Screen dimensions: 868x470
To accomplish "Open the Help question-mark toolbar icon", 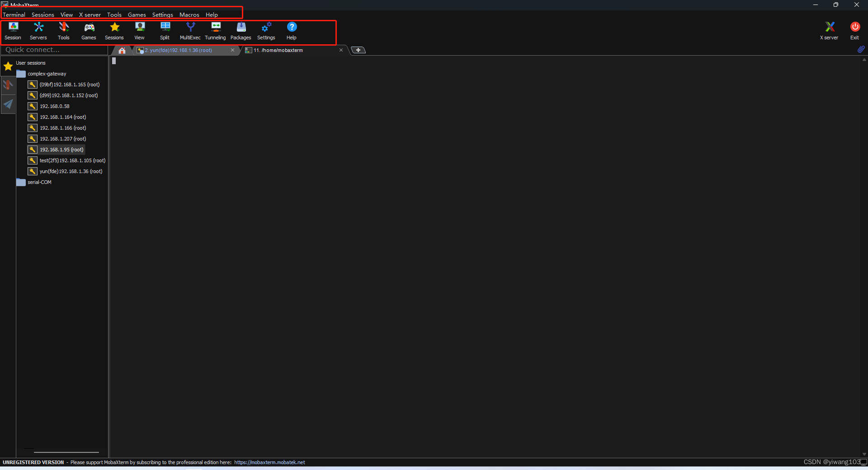I will coord(292,31).
